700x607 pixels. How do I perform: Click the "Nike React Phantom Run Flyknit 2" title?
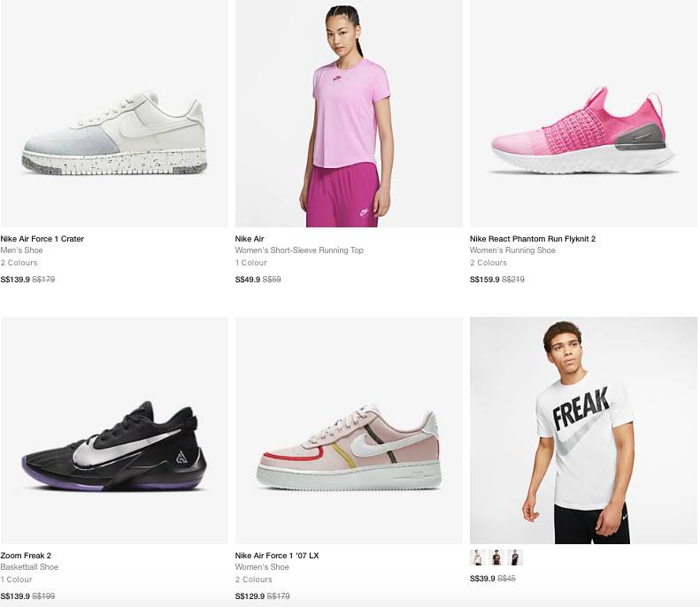(x=533, y=239)
